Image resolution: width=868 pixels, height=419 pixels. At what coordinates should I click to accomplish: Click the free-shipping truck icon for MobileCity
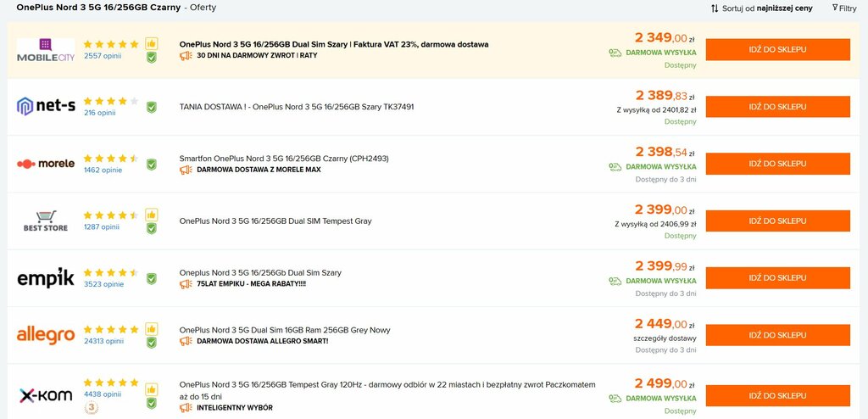(x=615, y=53)
